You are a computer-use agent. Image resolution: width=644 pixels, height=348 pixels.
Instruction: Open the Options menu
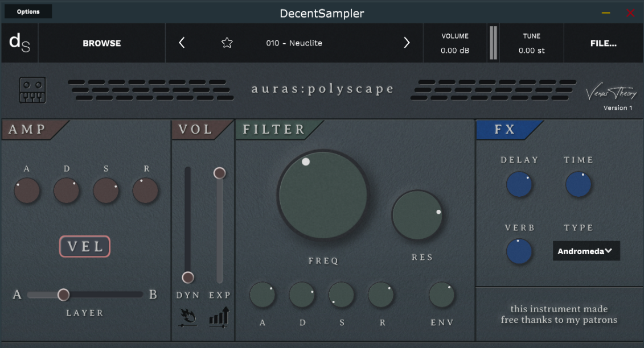tap(28, 11)
